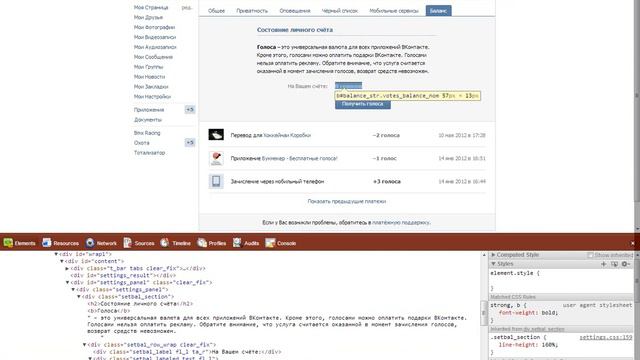Switch to the Оповещения tab
The width and height of the screenshot is (640, 360).
pyautogui.click(x=295, y=11)
